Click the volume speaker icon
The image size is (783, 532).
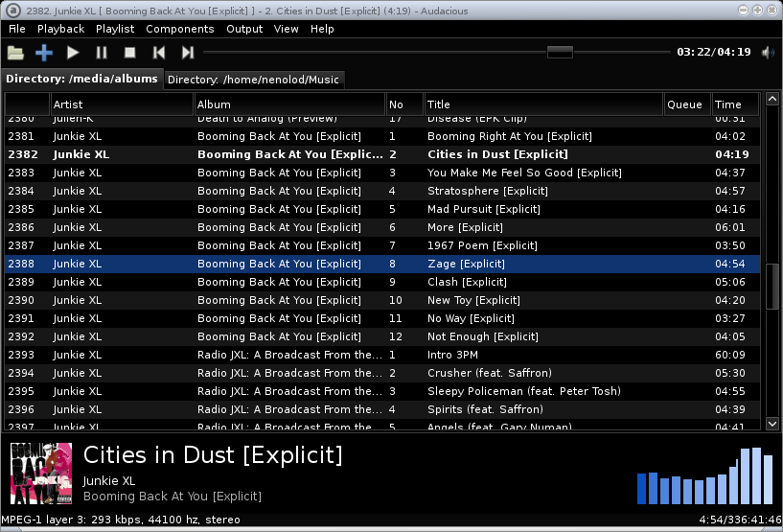[768, 53]
